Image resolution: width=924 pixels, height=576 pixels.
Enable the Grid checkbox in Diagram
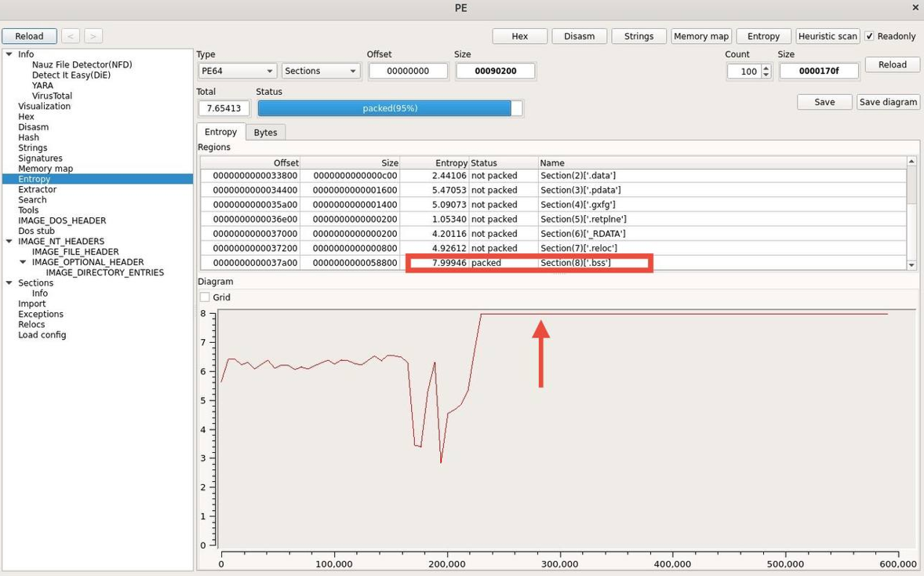(x=205, y=297)
